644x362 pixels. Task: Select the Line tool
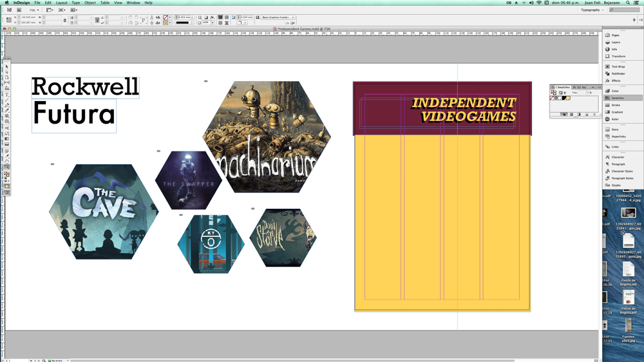[7, 100]
